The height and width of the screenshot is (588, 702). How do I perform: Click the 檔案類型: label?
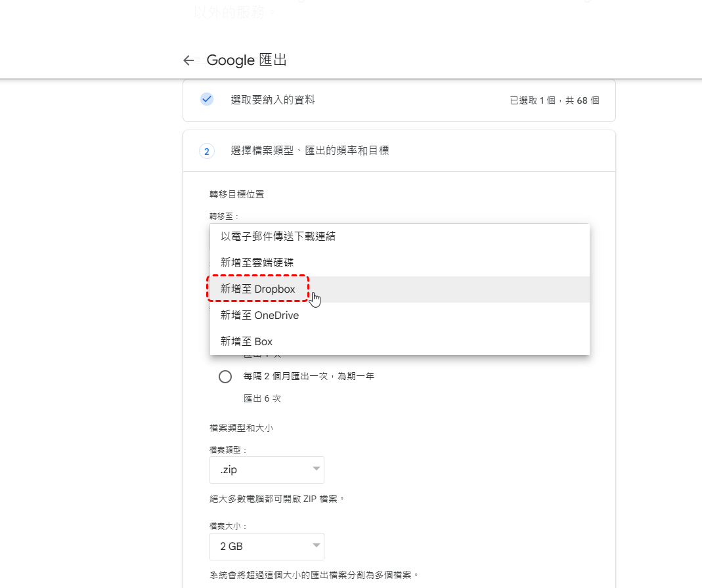coord(228,450)
